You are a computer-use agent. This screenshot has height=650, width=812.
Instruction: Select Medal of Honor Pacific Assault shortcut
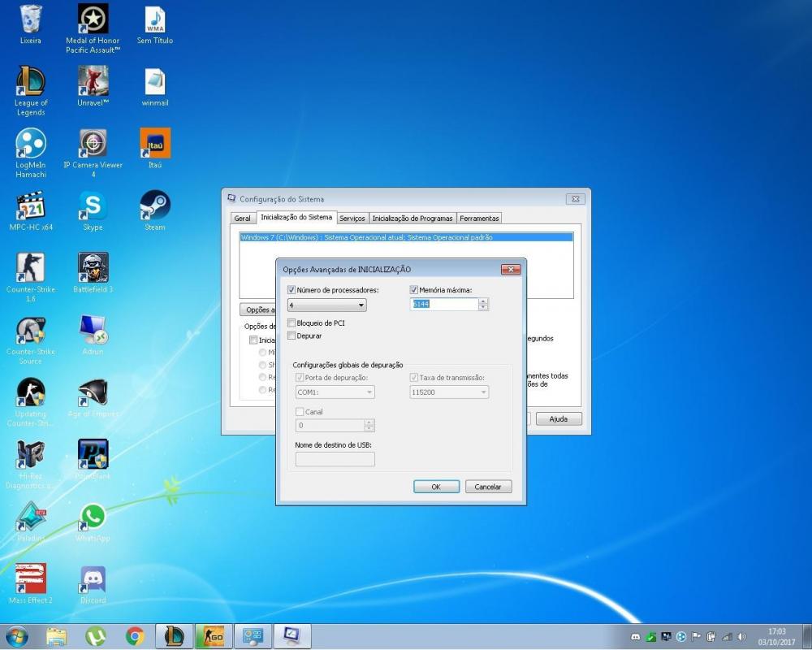[93, 28]
